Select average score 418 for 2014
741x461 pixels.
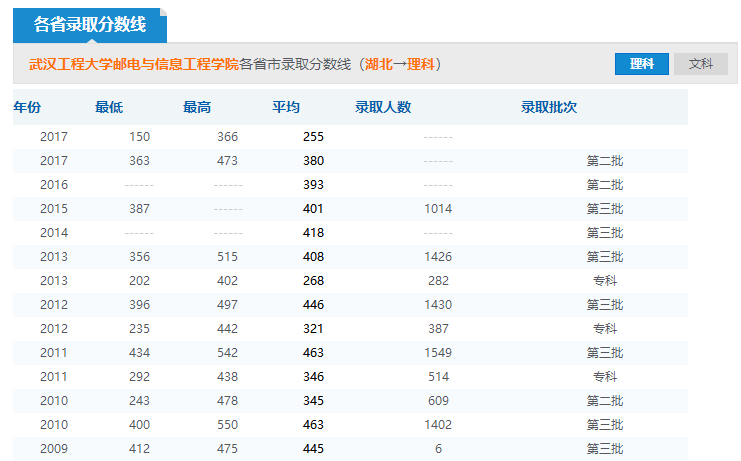(313, 233)
